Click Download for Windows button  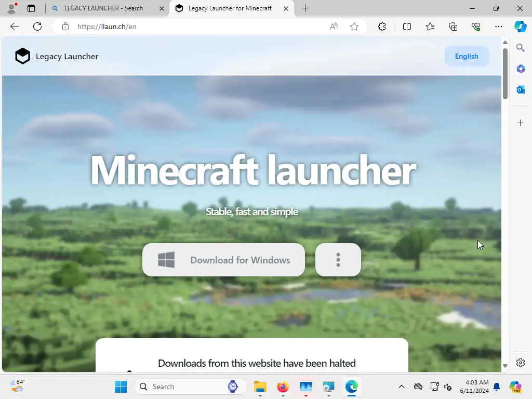pos(223,260)
